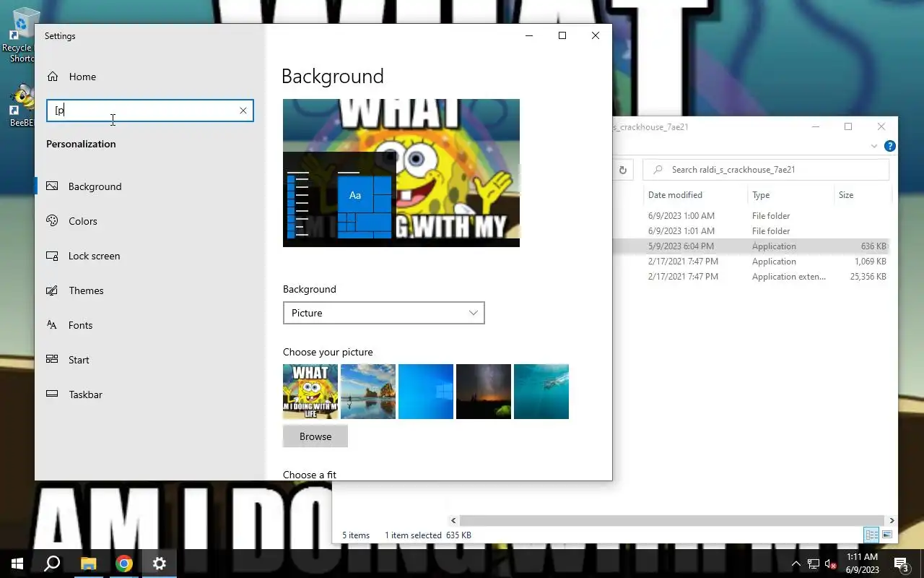
Task: Select the 1,069 KB Application row
Action: coord(751,262)
